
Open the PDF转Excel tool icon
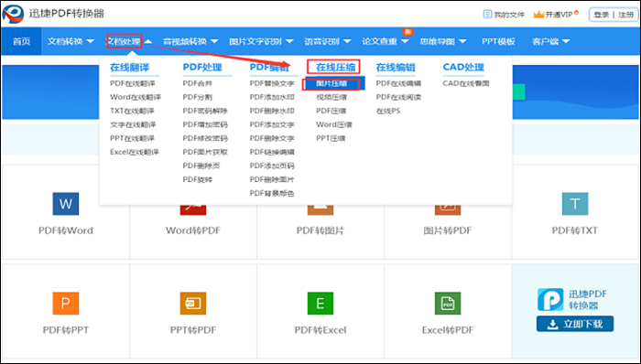point(320,304)
